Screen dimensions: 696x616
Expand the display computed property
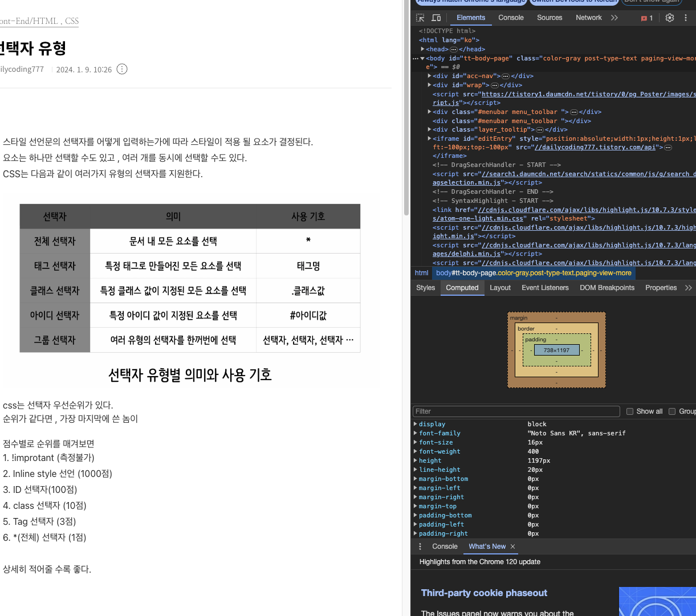[x=416, y=424]
